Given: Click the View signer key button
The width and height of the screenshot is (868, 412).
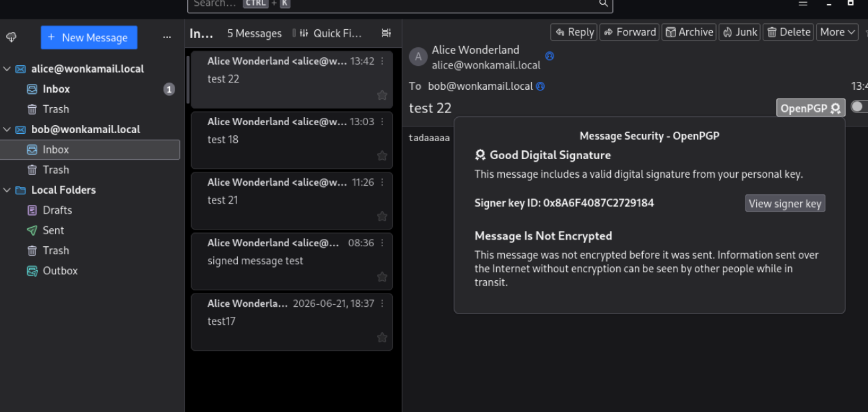Looking at the screenshot, I should pyautogui.click(x=785, y=204).
